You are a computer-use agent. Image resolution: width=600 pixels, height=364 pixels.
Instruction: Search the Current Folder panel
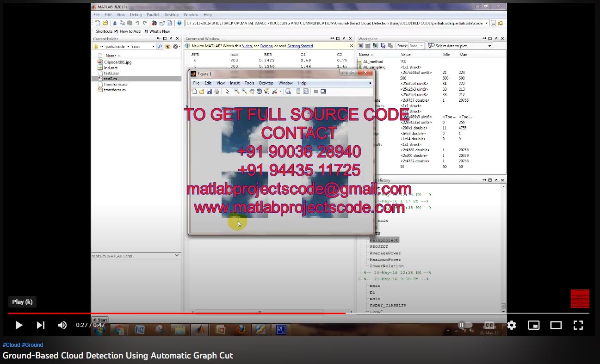click(160, 47)
